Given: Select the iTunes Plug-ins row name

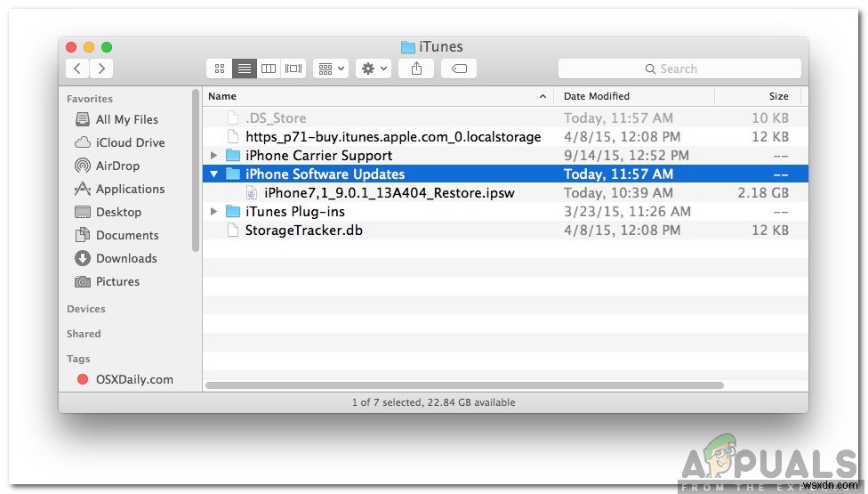Looking at the screenshot, I should 295,212.
